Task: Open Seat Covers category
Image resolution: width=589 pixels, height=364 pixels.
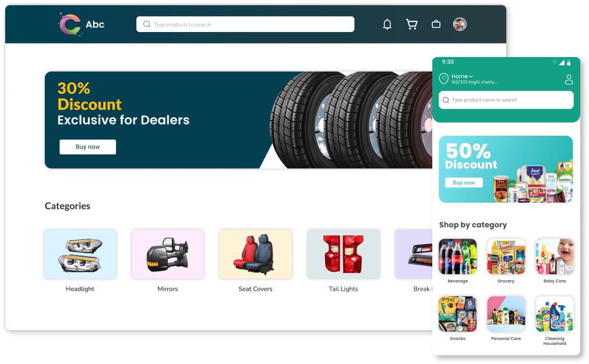Action: click(x=255, y=261)
